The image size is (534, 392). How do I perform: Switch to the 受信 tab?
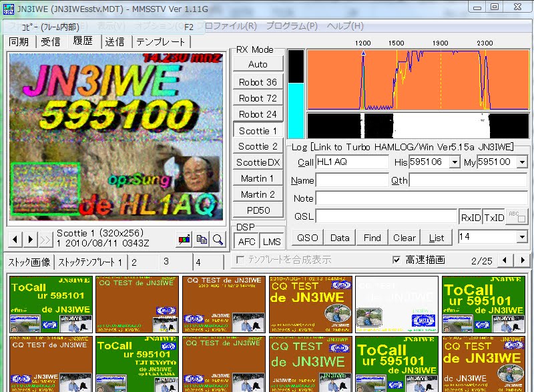[51, 41]
